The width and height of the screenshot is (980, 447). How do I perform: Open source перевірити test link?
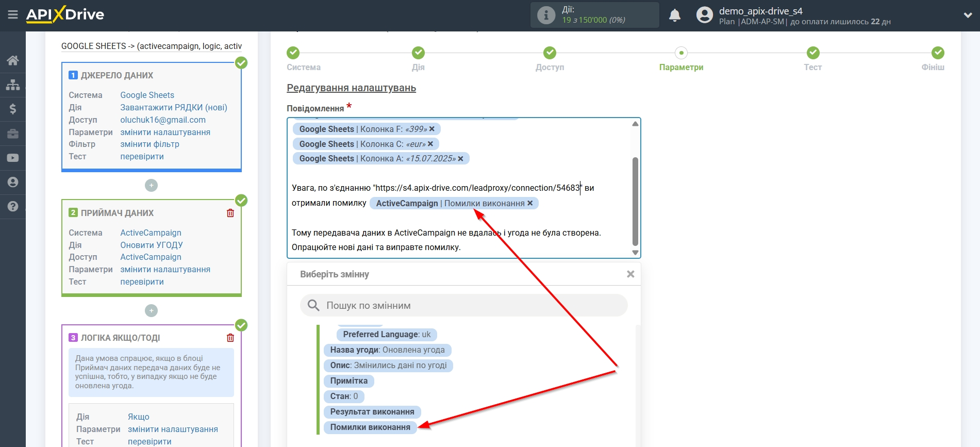point(142,156)
